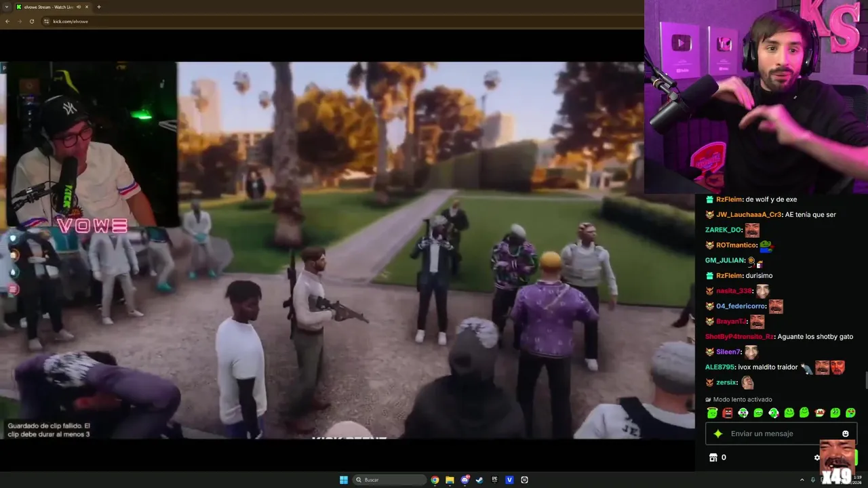
Task: Click message 'AE tenía que ser'
Action: pos(810,215)
